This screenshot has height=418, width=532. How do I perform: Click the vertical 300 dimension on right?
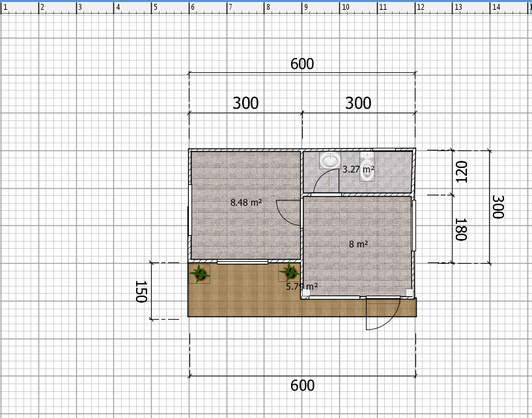(497, 207)
